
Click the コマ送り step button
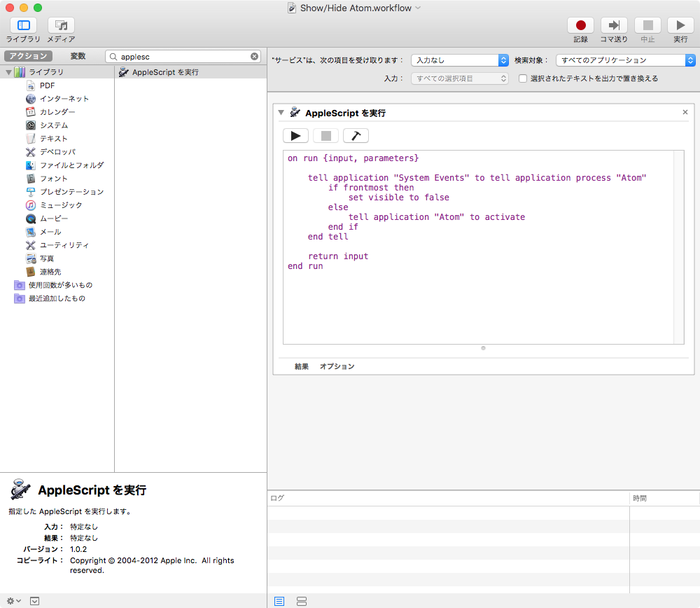point(614,25)
